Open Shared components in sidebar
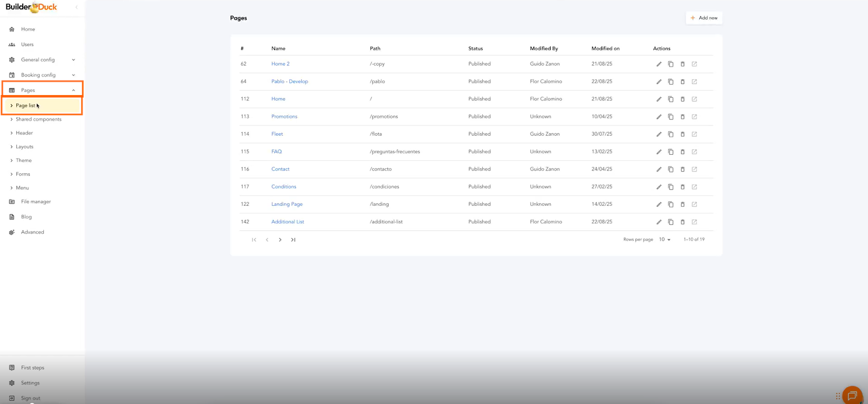Screen dimensions: 868x404 point(39,119)
